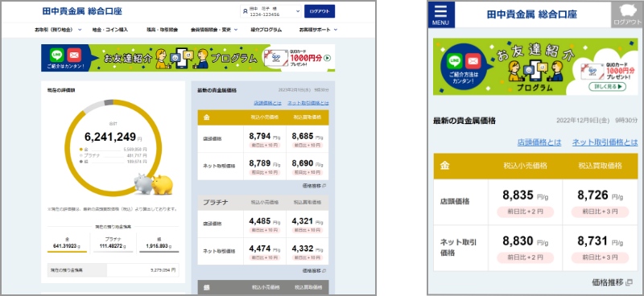644x296 pixels.
Task: Click the 8,690 gold net buying price in desktop view
Action: click(303, 163)
